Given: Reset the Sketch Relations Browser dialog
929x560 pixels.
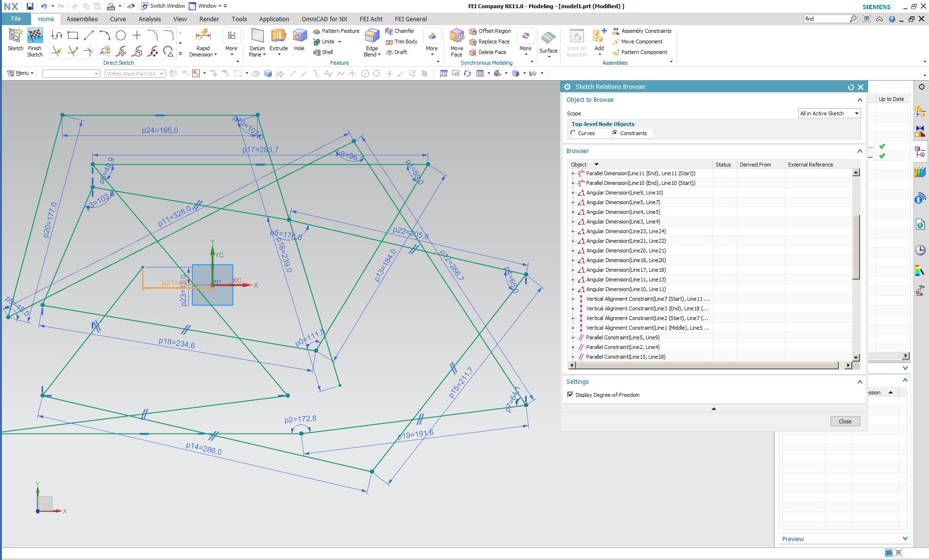Looking at the screenshot, I should pos(851,87).
